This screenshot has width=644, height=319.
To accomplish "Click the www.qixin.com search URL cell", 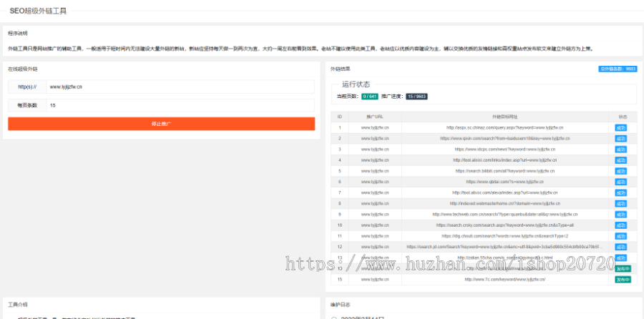I will 504,139.
